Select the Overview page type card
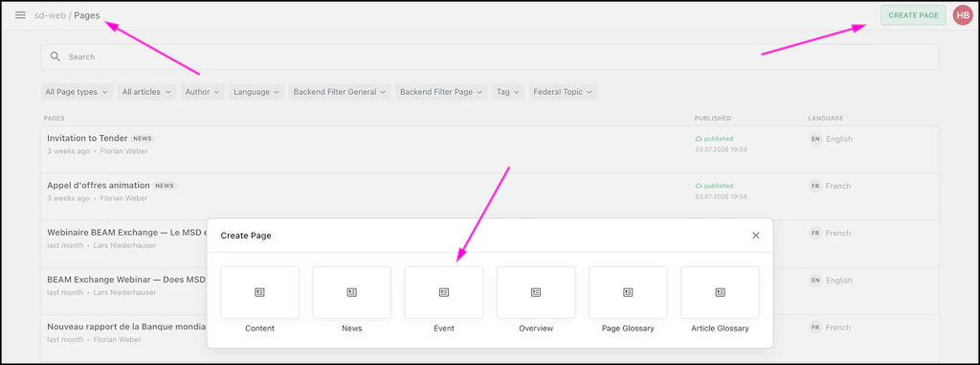 coord(536,292)
